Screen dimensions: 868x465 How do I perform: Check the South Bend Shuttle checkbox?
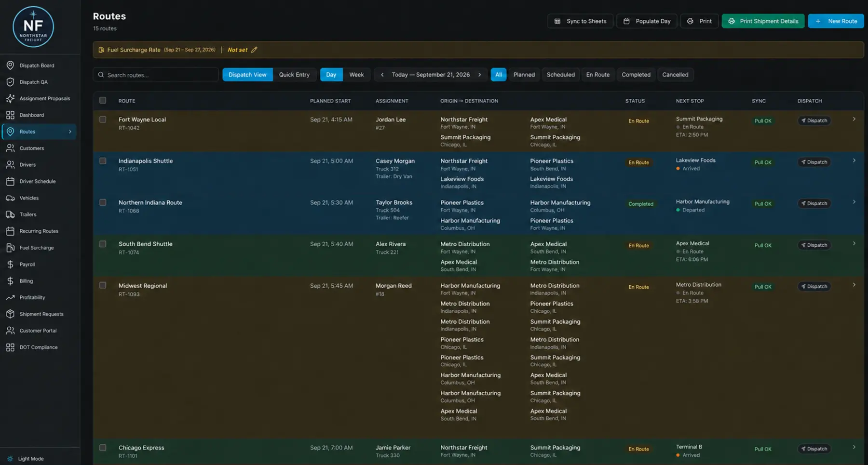point(103,244)
